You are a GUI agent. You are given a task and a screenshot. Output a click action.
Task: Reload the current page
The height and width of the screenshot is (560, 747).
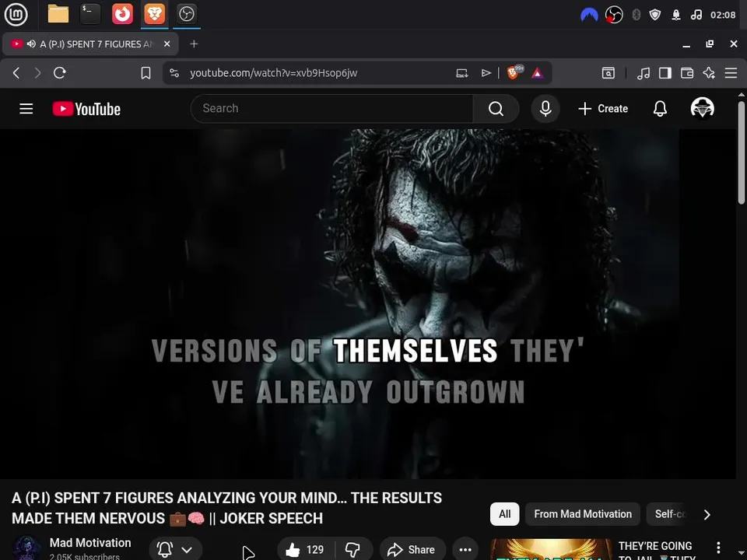[x=60, y=73]
